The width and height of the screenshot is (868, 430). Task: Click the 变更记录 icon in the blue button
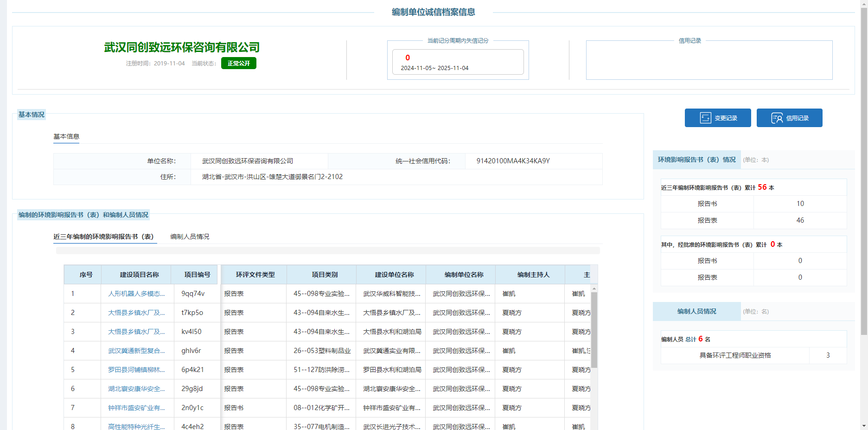click(x=705, y=118)
